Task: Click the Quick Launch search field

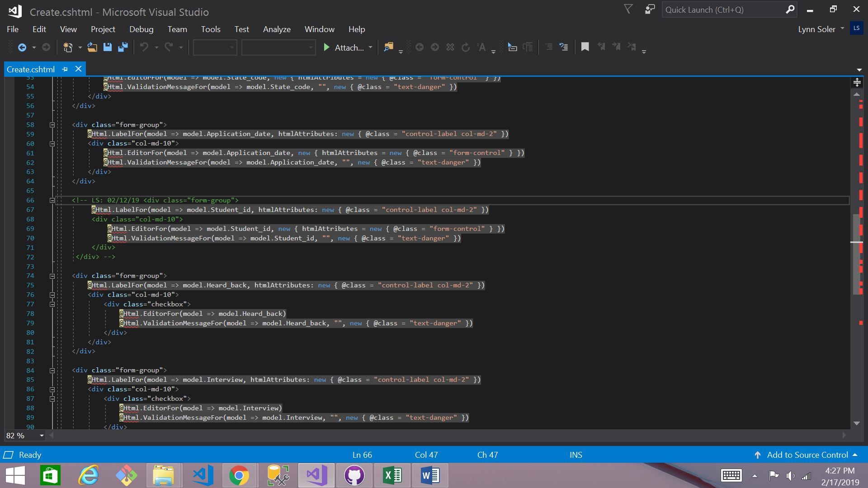Action: (723, 10)
